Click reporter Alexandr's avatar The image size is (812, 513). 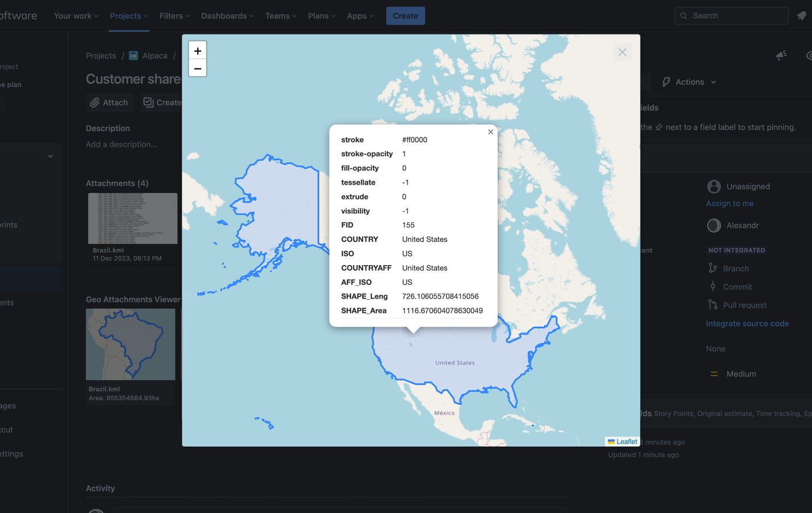pyautogui.click(x=714, y=226)
